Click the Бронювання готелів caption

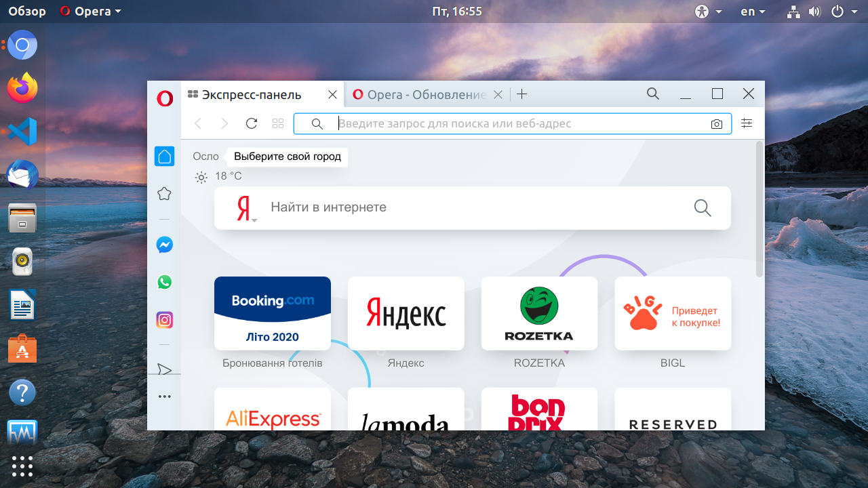click(273, 363)
